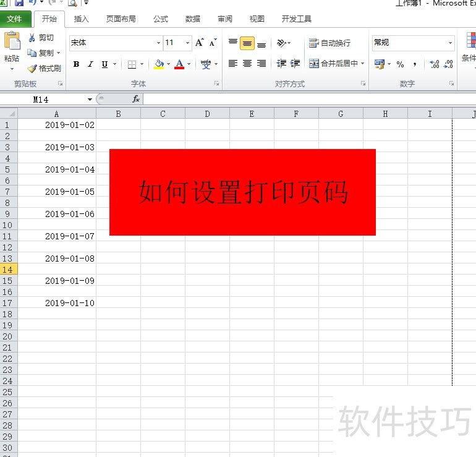Viewport: 476px width, 457px height.
Task: Open text orientation options
Action: [x=284, y=43]
